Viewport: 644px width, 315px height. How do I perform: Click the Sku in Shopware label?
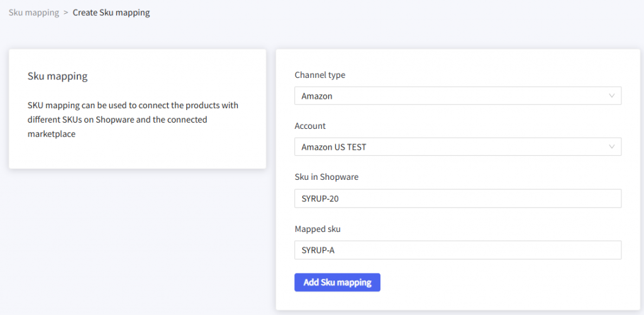pyautogui.click(x=326, y=177)
